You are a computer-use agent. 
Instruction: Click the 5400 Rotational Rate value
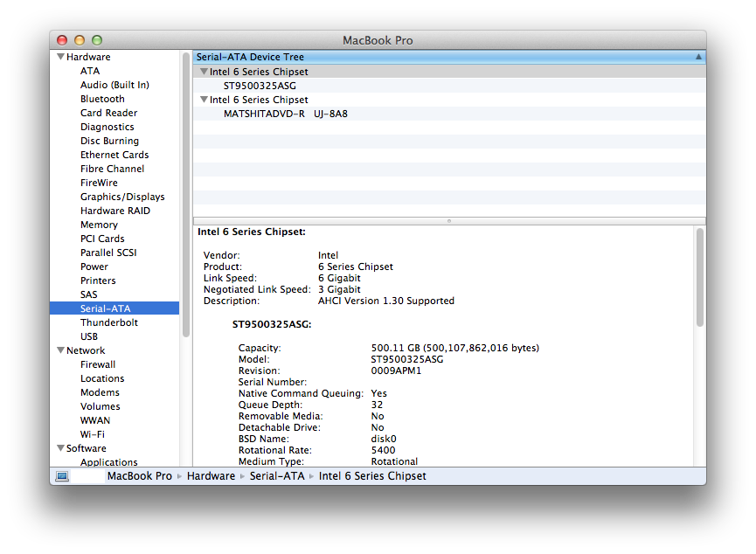pyautogui.click(x=383, y=450)
